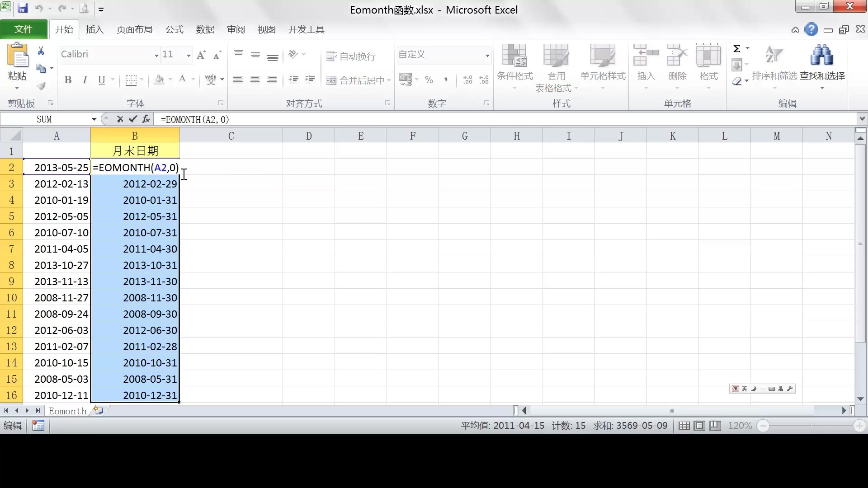Viewport: 868px width, 488px height.
Task: Decrease font size with the small A icon
Action: (x=217, y=55)
